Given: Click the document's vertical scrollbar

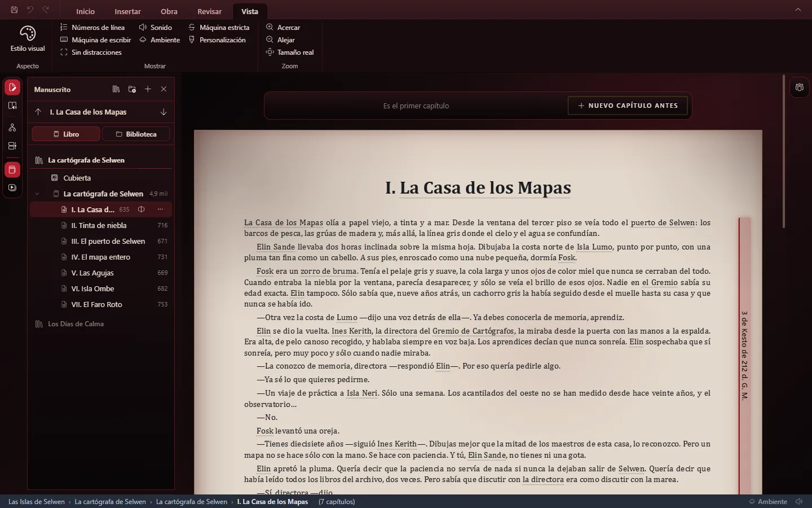Looking at the screenshot, I should [783, 152].
